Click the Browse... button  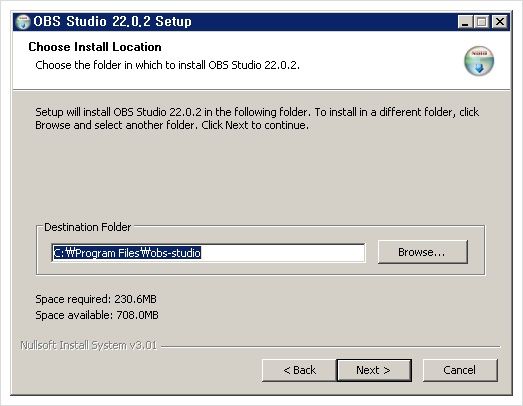click(423, 252)
